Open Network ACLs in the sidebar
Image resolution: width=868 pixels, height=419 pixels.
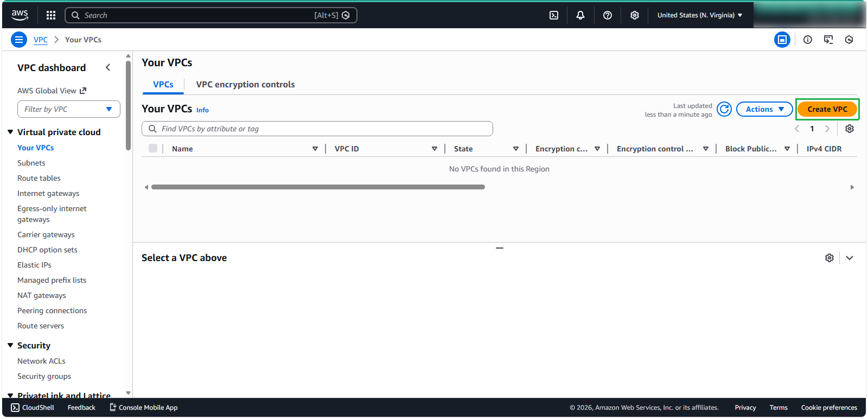[41, 361]
